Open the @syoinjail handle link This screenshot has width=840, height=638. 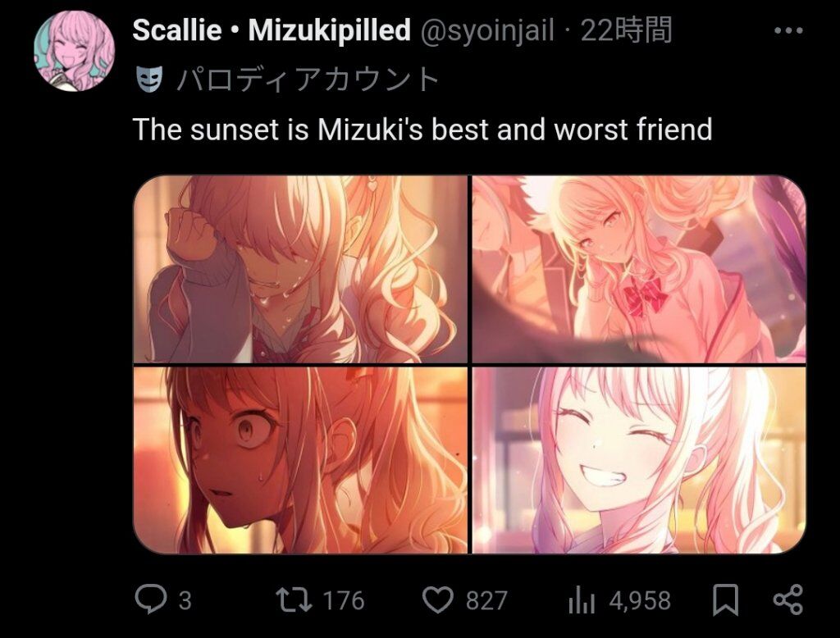coord(487,30)
